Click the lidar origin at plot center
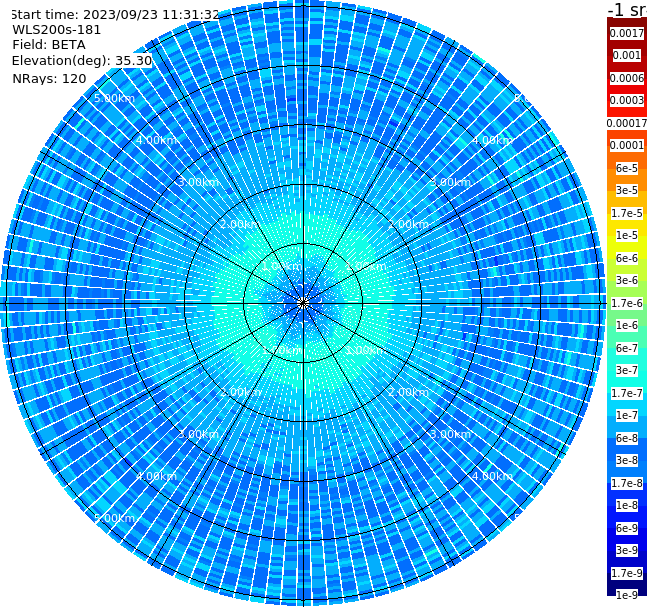 pos(303,303)
